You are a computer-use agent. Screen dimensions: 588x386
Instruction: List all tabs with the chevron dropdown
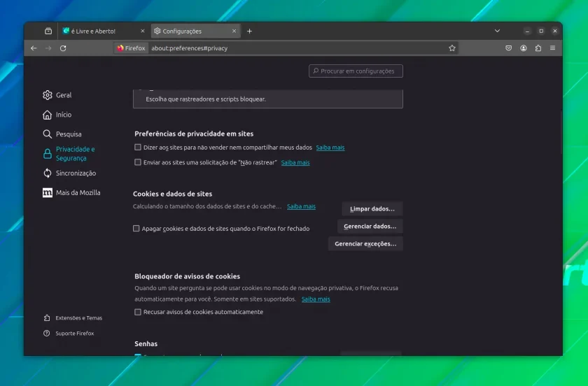point(497,31)
